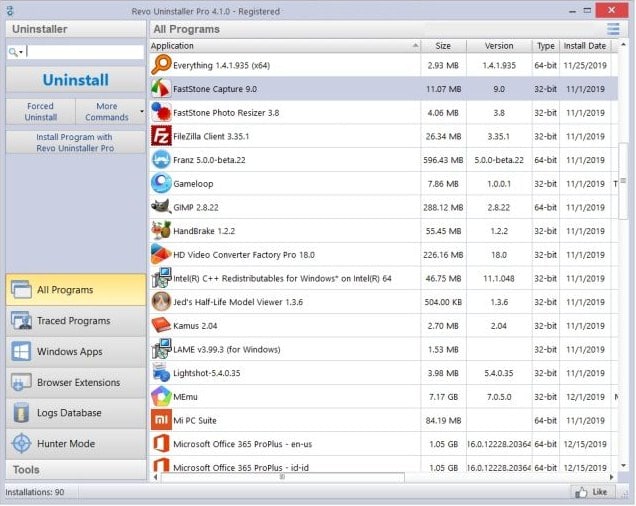The width and height of the screenshot is (636, 506).
Task: Select the Mi PC Suite entry name
Action: point(195,420)
